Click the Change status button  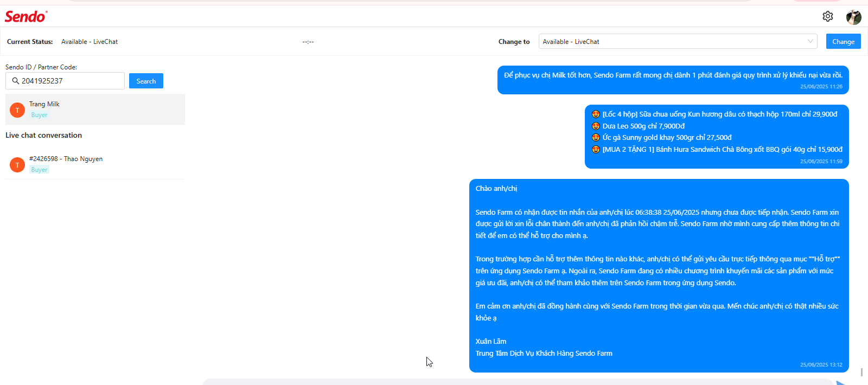[x=843, y=41]
